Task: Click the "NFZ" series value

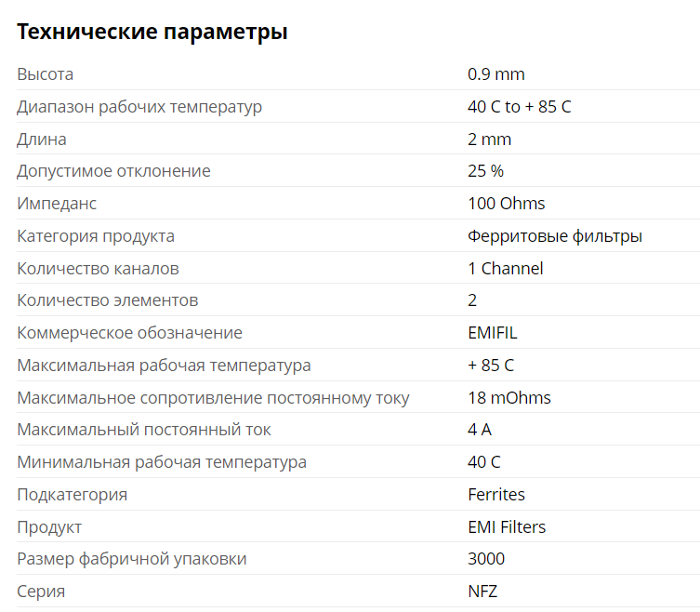Action: click(x=483, y=592)
